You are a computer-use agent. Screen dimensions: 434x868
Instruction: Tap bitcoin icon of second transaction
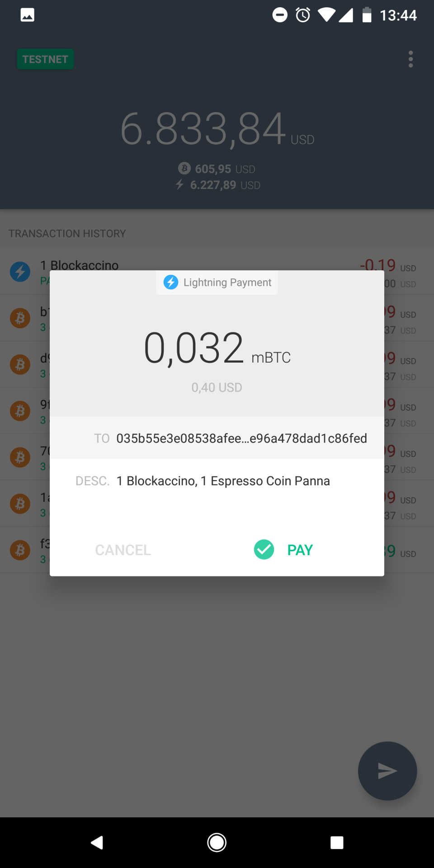[x=20, y=318]
